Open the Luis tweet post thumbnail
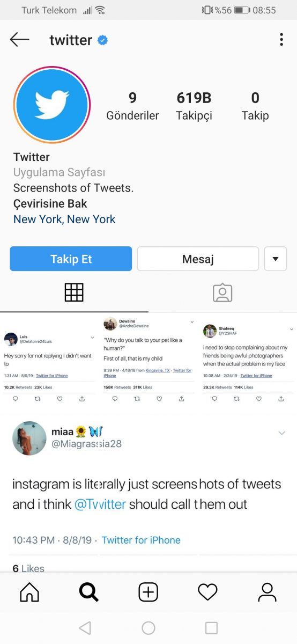 coord(49,362)
